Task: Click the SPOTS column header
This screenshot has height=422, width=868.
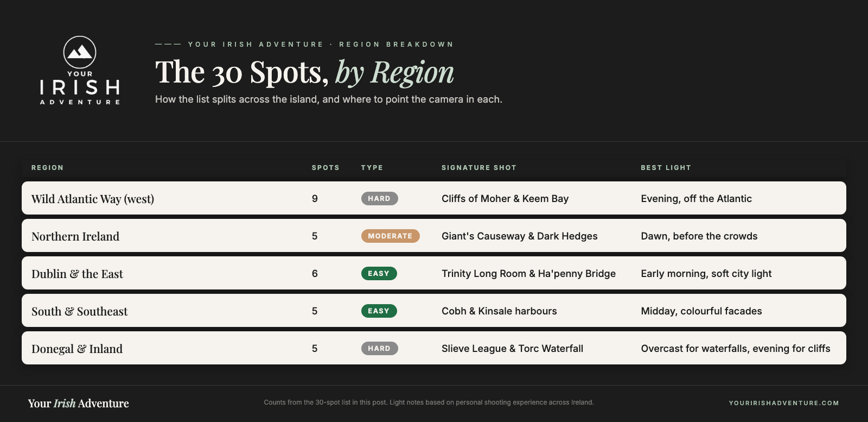Action: [325, 168]
